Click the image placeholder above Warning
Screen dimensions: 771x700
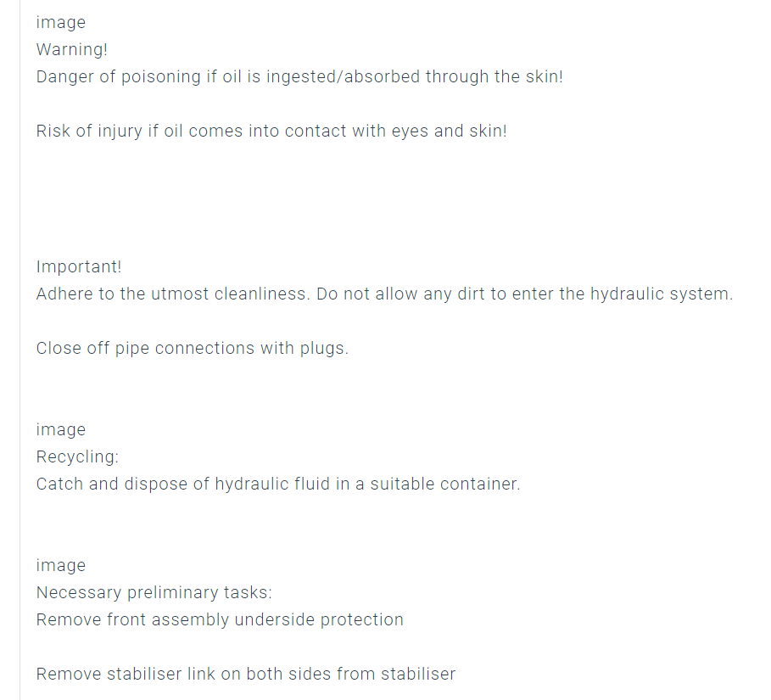[x=60, y=23]
